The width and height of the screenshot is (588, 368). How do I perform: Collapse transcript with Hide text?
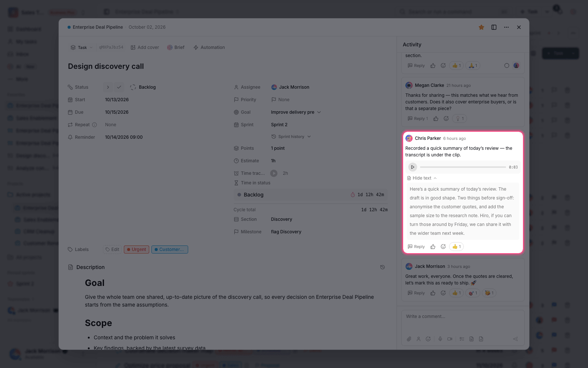[422, 178]
